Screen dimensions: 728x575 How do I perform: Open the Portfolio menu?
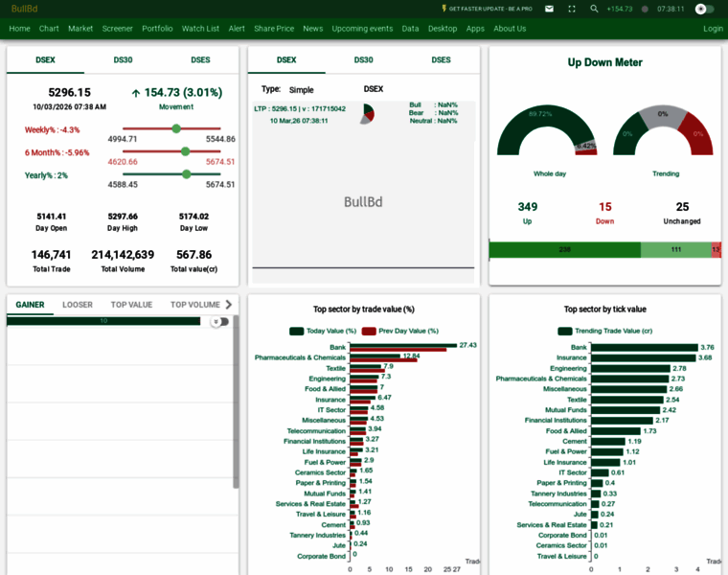coord(157,29)
